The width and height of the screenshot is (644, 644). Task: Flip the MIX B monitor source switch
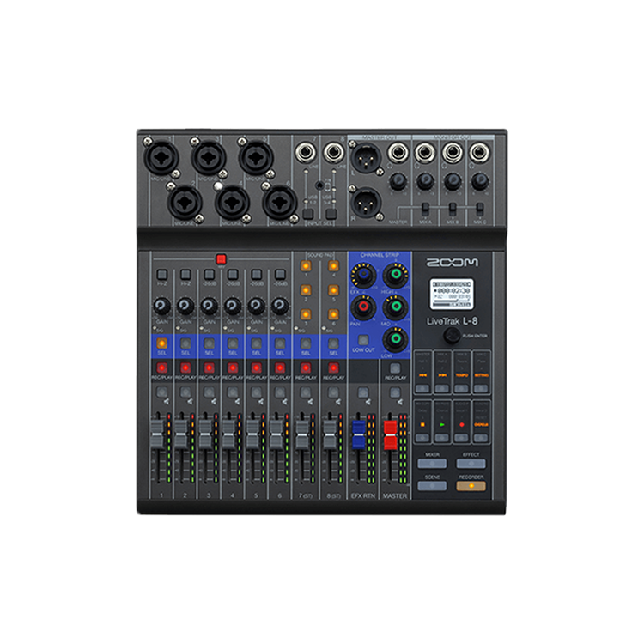[x=453, y=209]
